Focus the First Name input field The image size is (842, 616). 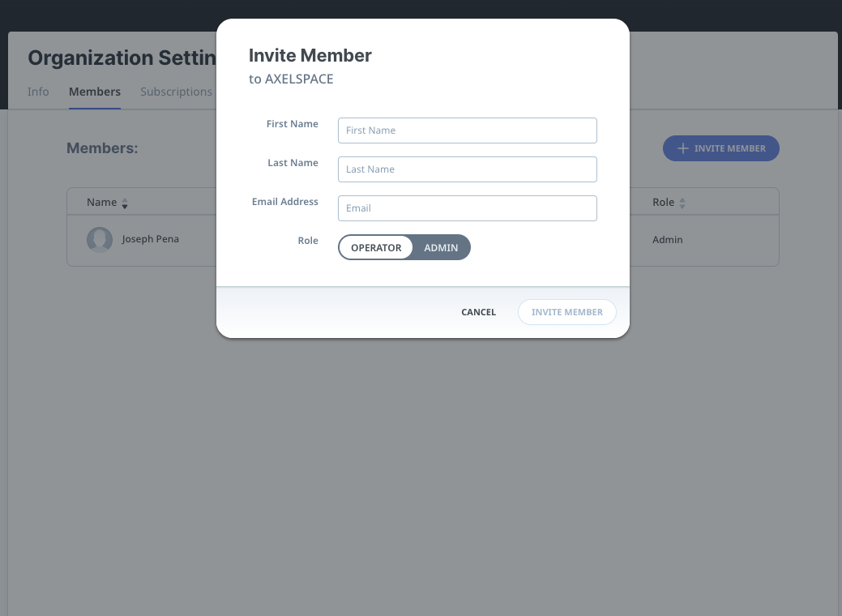point(467,130)
